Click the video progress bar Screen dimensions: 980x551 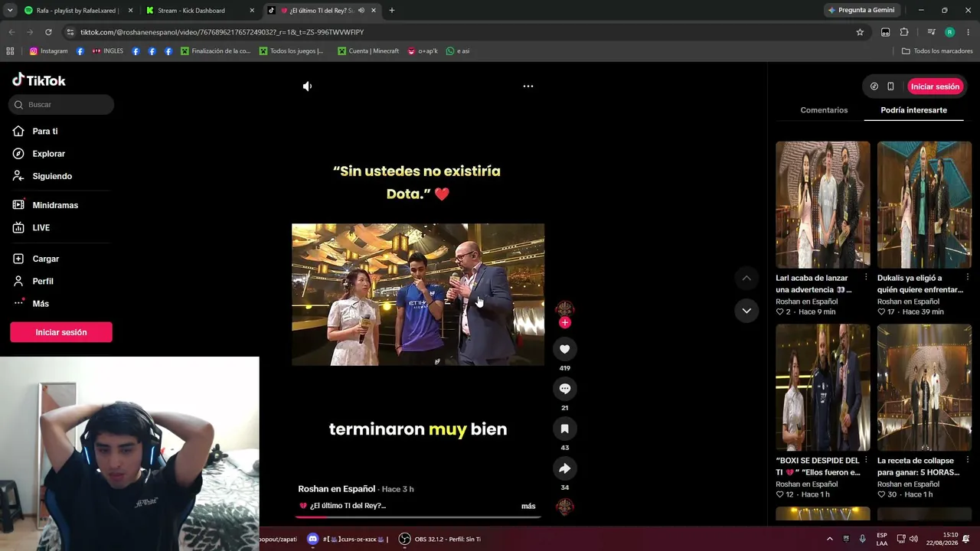(418, 517)
